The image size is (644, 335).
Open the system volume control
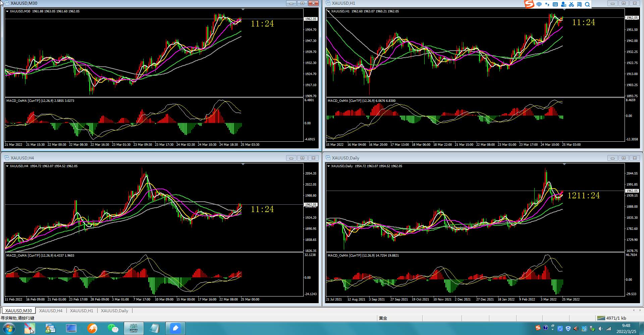coord(600,329)
